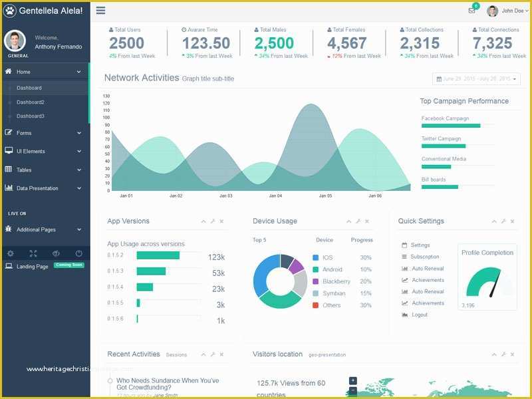The image size is (532, 399).
Task: Click the Settings link in Quick Settings
Action: 420,245
